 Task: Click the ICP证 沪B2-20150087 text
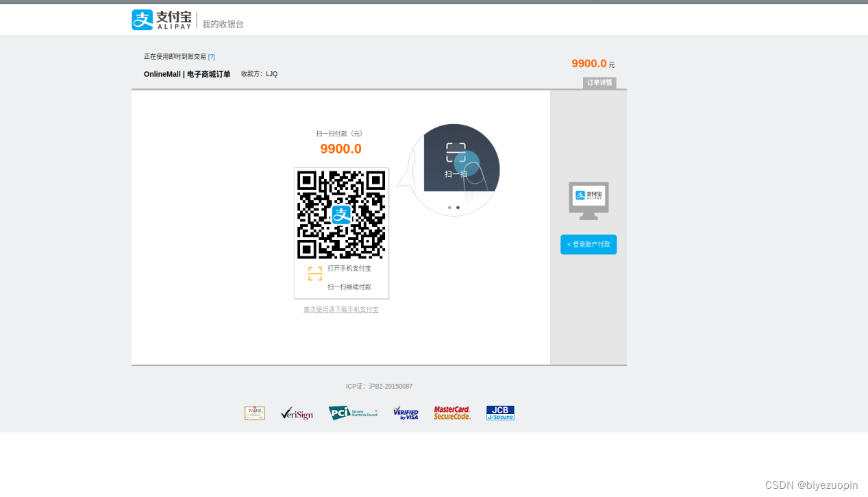click(x=379, y=387)
